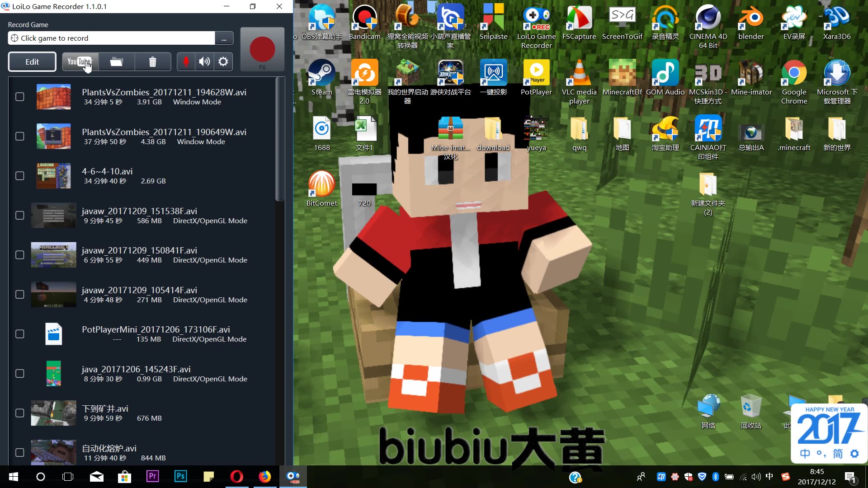Click the delete recording icon
This screenshot has width=868, height=488.
pyautogui.click(x=152, y=61)
